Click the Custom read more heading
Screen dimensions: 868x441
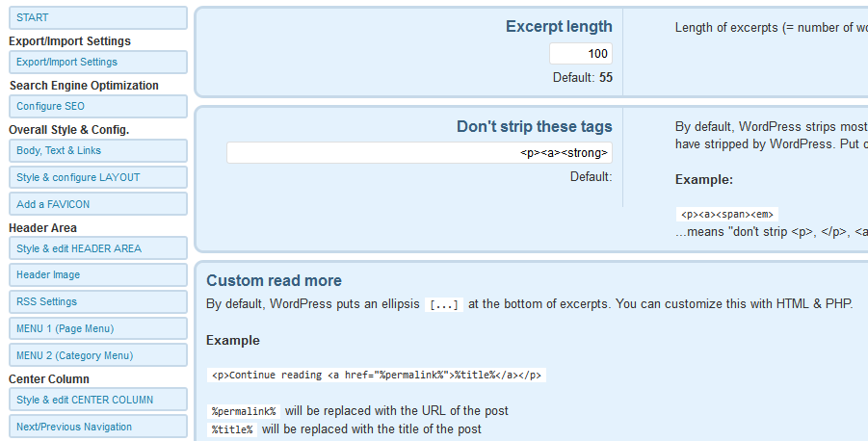(x=274, y=280)
